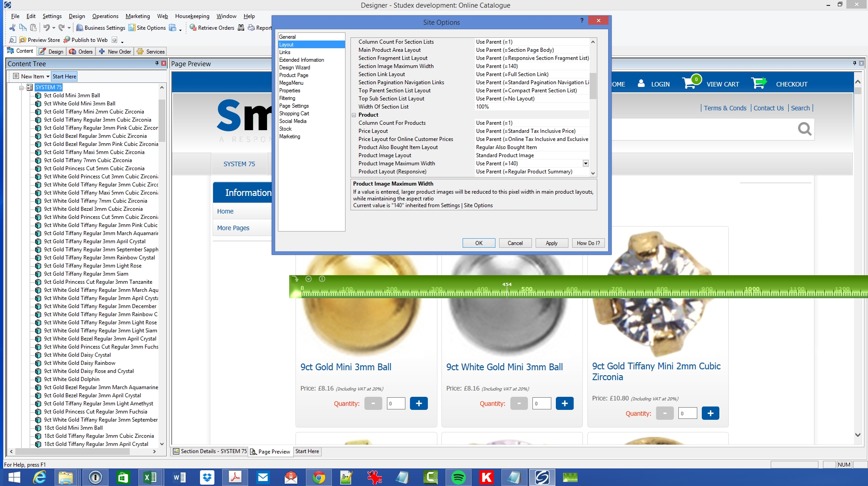Toggle the Content Tree pin
Image resolution: width=868 pixels, height=486 pixels.
click(x=157, y=64)
